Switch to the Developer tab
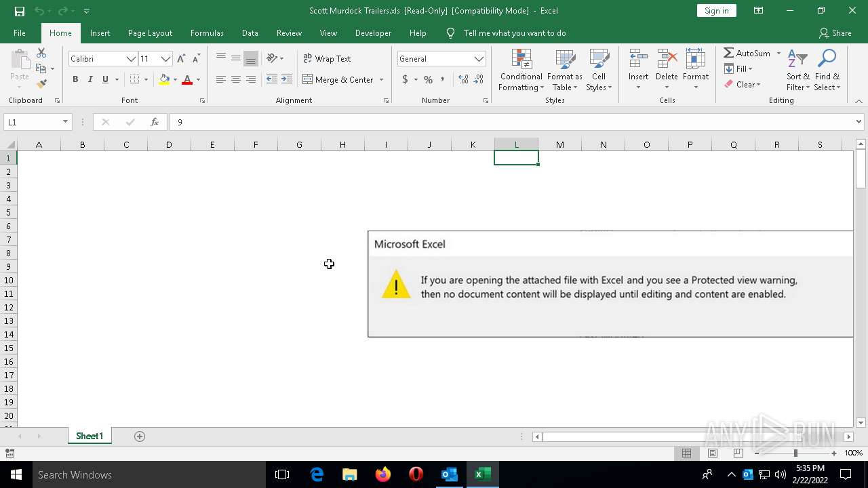 tap(373, 33)
